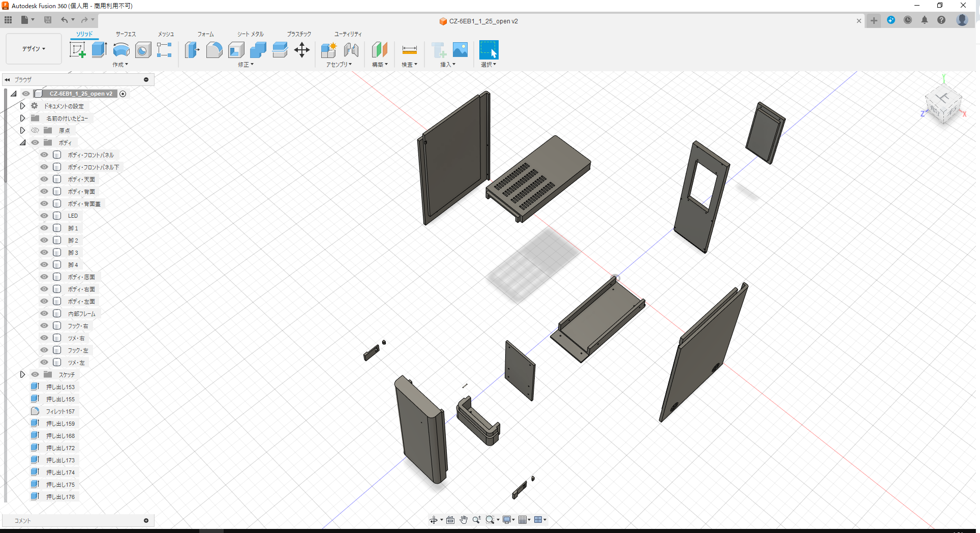Hide the LED body with its eye toggle

tap(44, 215)
